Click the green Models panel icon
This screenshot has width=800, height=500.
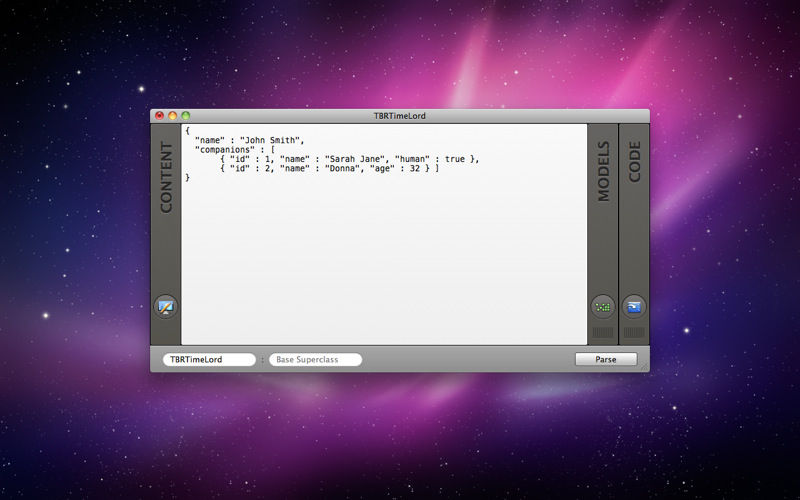(603, 307)
